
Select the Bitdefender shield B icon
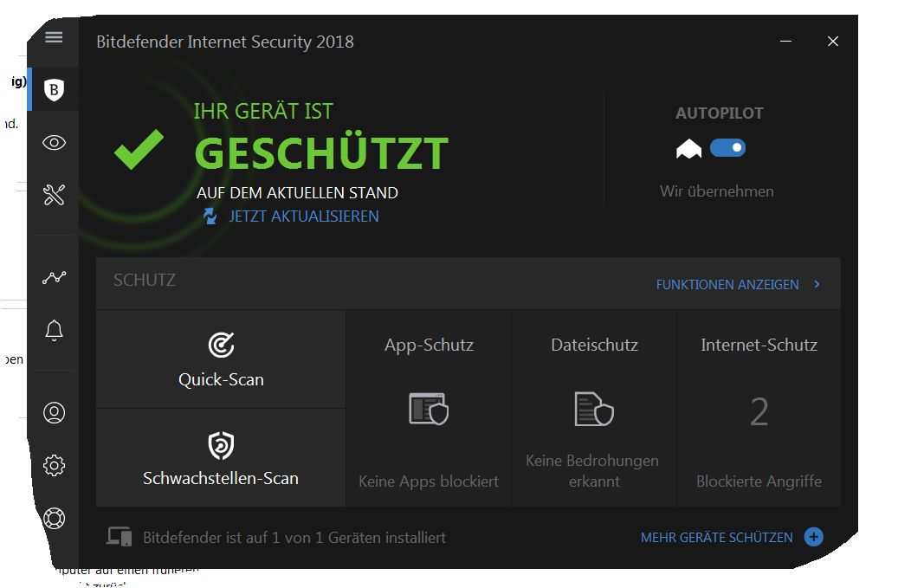[x=55, y=89]
